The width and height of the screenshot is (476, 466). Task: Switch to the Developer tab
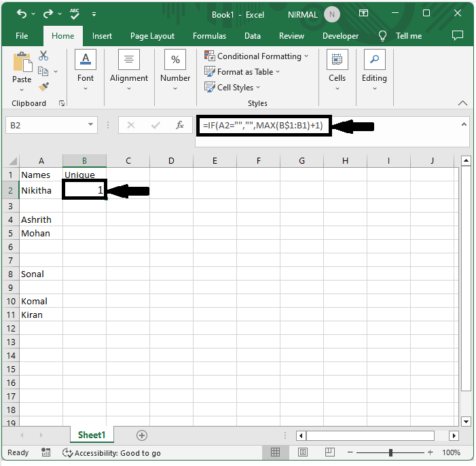click(340, 36)
